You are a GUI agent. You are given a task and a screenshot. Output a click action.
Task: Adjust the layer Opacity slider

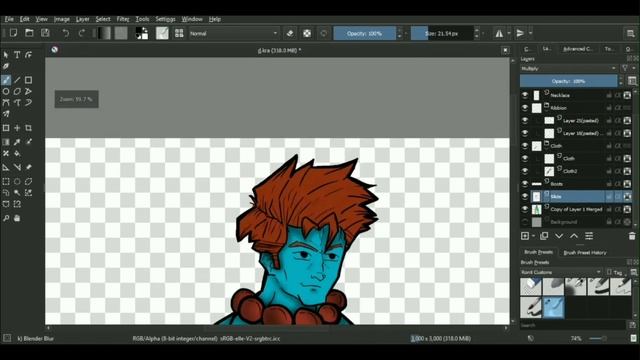[x=568, y=81]
